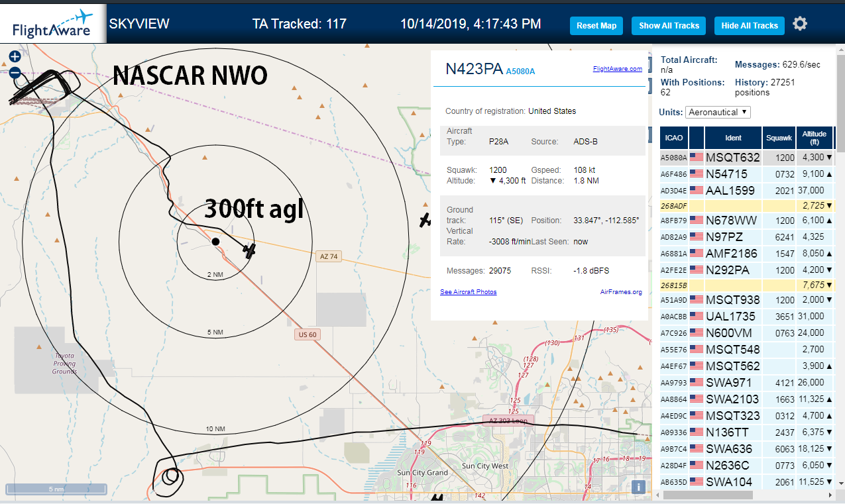This screenshot has height=504, width=845.
Task: Open A5080A ICAO link beside N423PA
Action: click(x=520, y=72)
